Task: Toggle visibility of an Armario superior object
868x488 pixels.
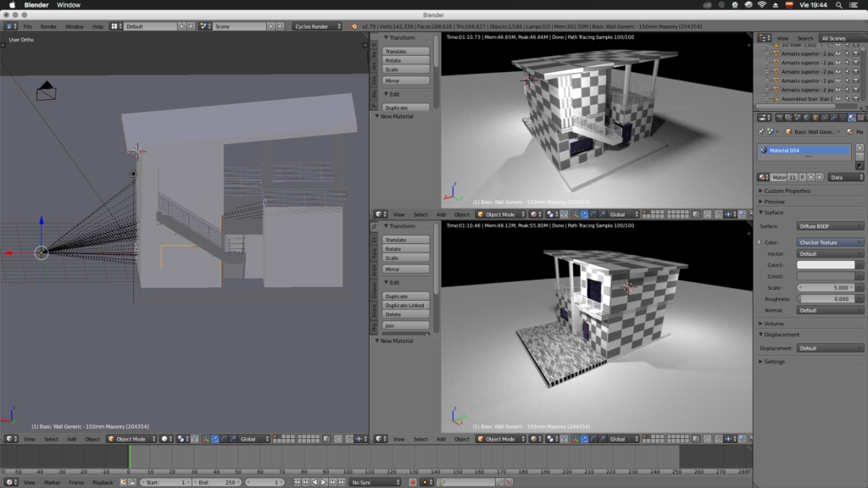Action: pyautogui.click(x=837, y=53)
